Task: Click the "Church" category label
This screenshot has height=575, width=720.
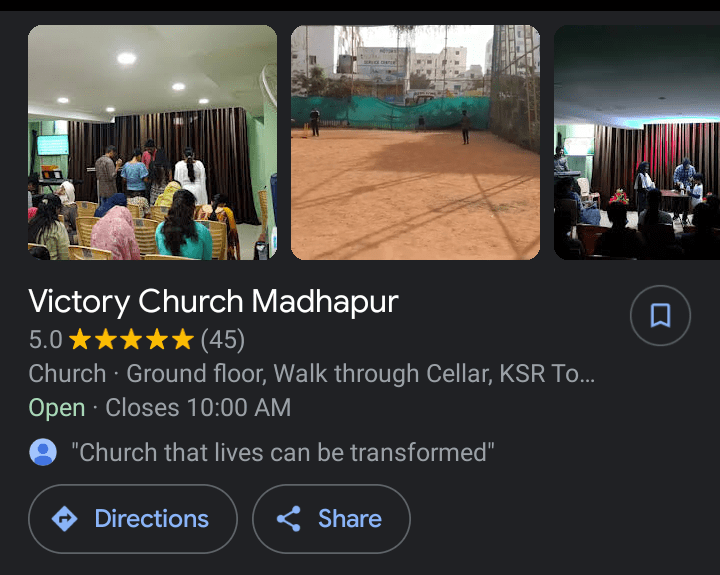Action: coord(68,373)
